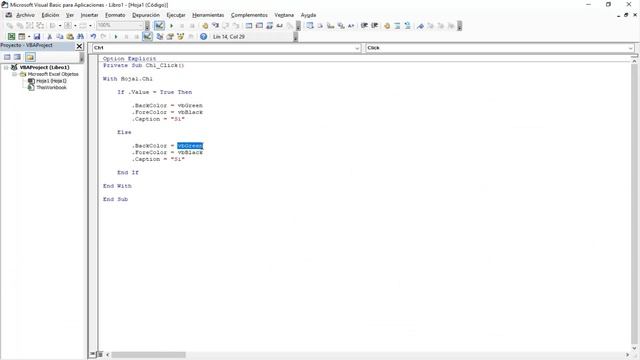
Task: Open Properties Window toolbar icon
Action: [x=170, y=37]
